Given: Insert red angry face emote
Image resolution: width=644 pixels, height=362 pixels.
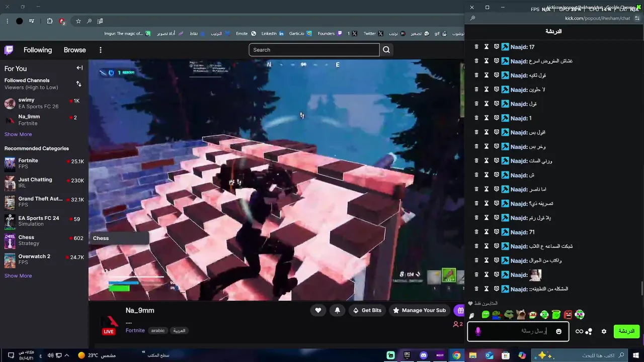Looking at the screenshot, I should pos(568,315).
